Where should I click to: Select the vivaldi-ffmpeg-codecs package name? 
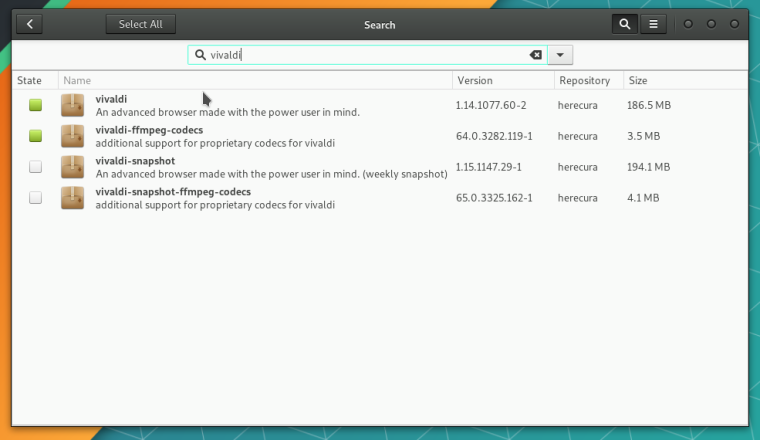coord(149,130)
